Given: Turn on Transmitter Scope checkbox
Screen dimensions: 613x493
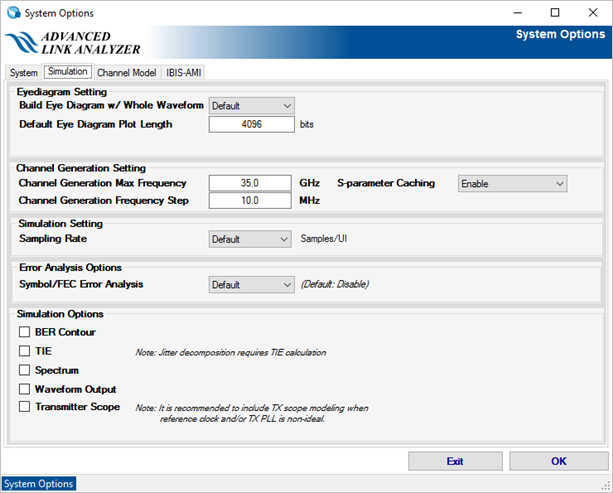Looking at the screenshot, I should [x=25, y=407].
